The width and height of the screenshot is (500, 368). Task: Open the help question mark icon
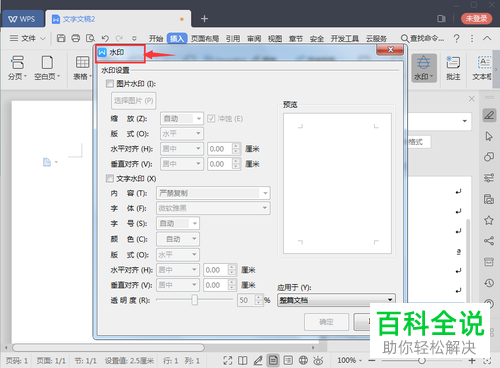(456, 38)
